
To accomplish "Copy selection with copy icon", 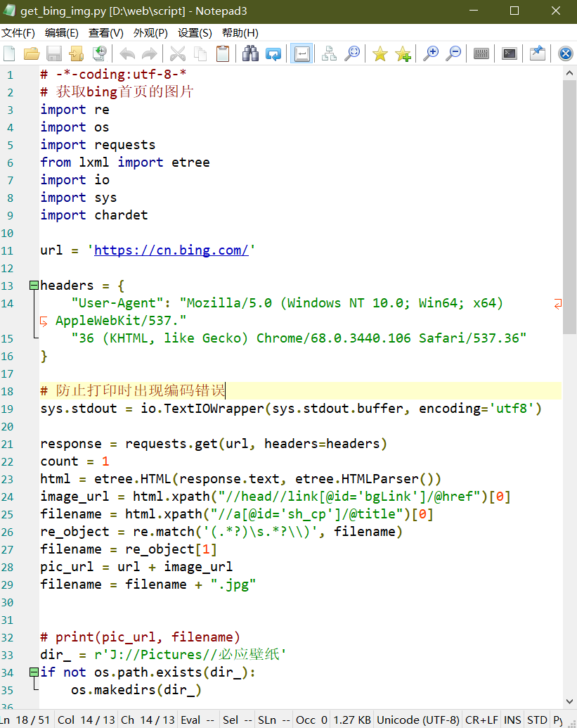I will tap(200, 54).
